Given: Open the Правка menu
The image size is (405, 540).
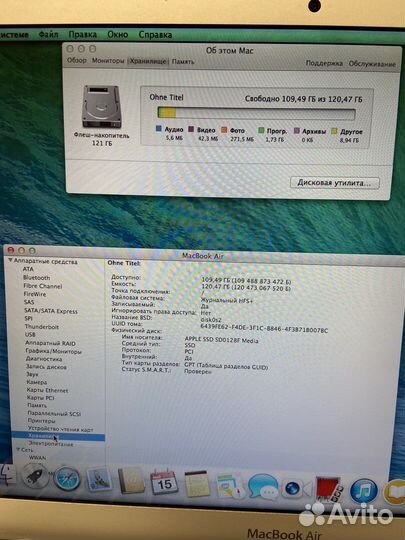Looking at the screenshot, I should pyautogui.click(x=83, y=35).
